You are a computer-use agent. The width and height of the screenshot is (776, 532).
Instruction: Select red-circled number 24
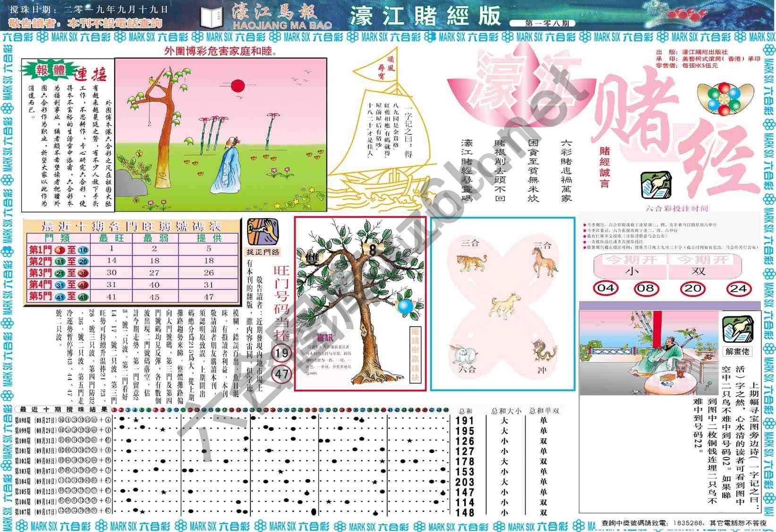pyautogui.click(x=738, y=288)
